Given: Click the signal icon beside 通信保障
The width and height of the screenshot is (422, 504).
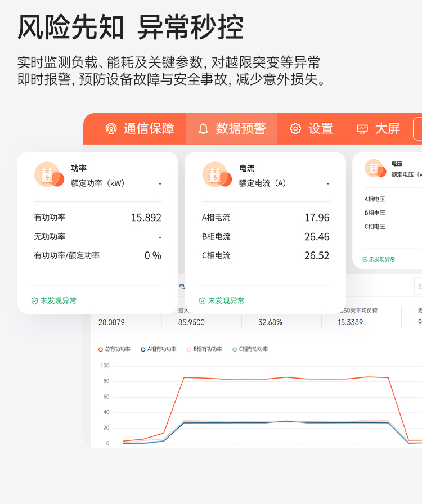Looking at the screenshot, I should pyautogui.click(x=111, y=129).
